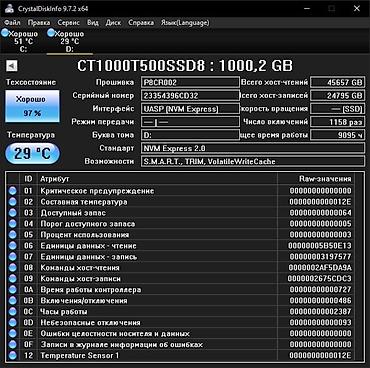
Task: Click the Атрибут column header
Action: pyautogui.click(x=157, y=179)
